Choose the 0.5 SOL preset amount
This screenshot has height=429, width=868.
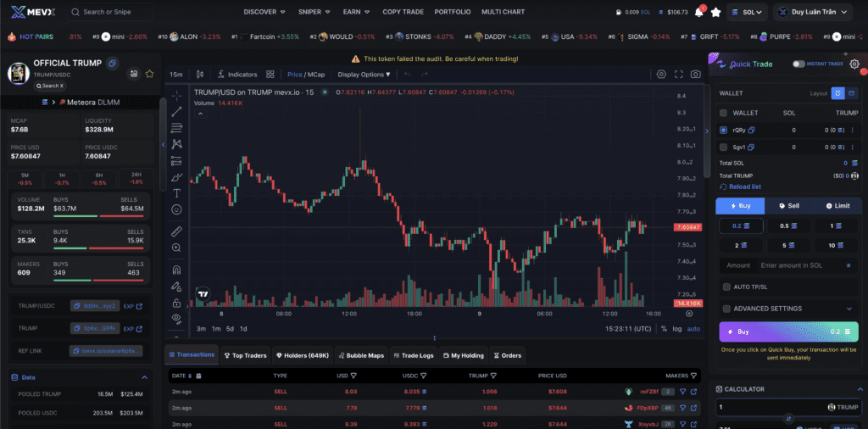(x=788, y=226)
